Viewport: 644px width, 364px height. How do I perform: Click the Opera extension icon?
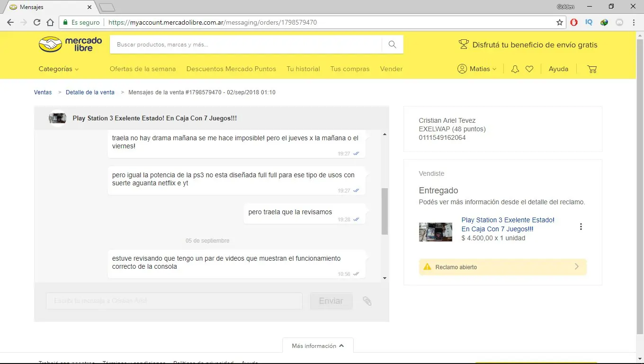[x=574, y=22]
